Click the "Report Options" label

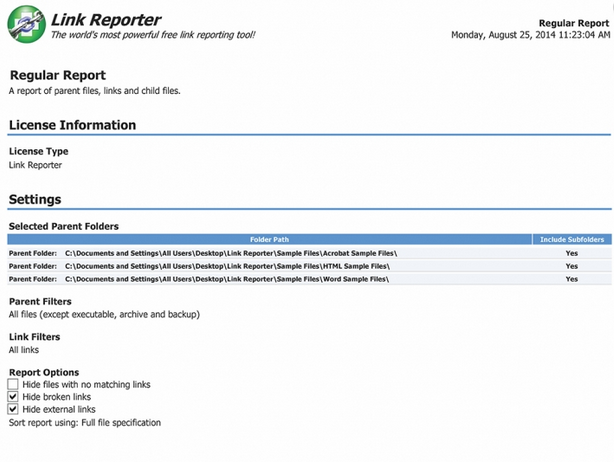(43, 372)
